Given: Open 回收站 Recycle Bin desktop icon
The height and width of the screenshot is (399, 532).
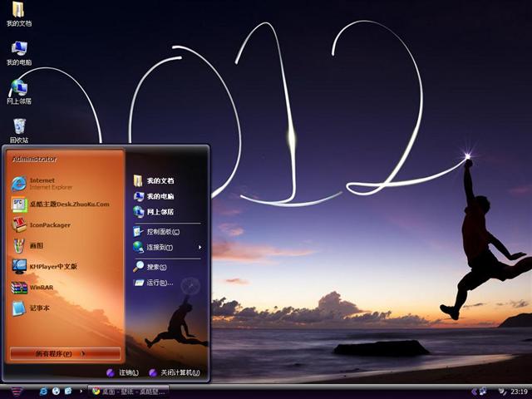Looking at the screenshot, I should pyautogui.click(x=18, y=130).
